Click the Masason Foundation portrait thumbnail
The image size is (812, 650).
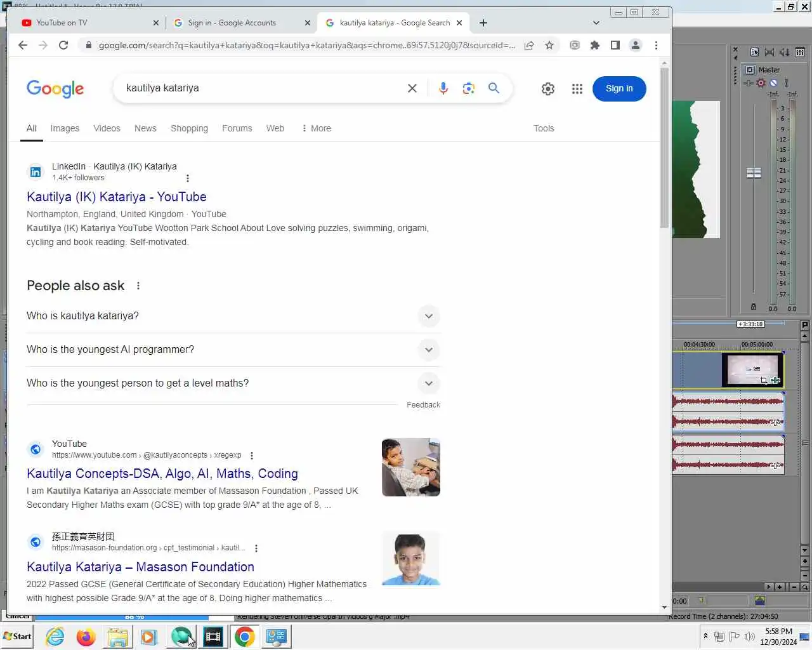[411, 559]
